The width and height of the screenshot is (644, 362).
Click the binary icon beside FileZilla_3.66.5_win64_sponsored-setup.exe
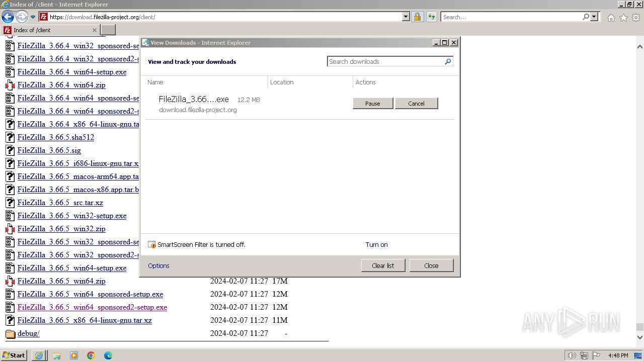tap(10, 294)
